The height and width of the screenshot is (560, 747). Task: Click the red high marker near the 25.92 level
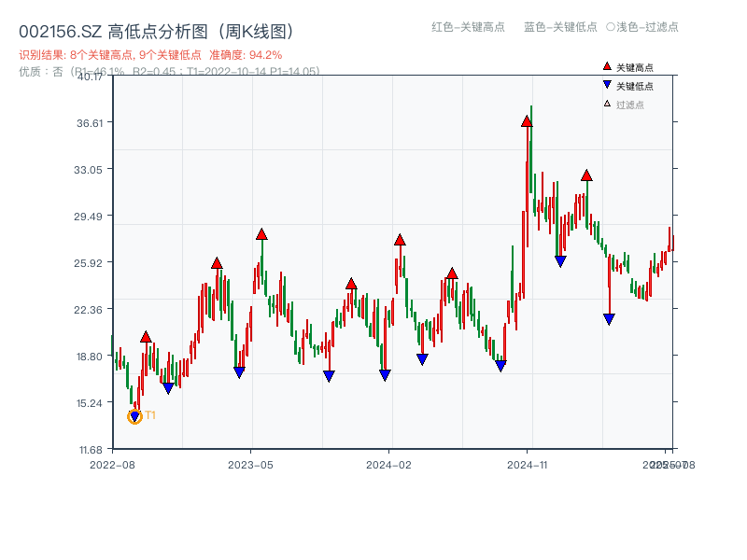tap(217, 263)
